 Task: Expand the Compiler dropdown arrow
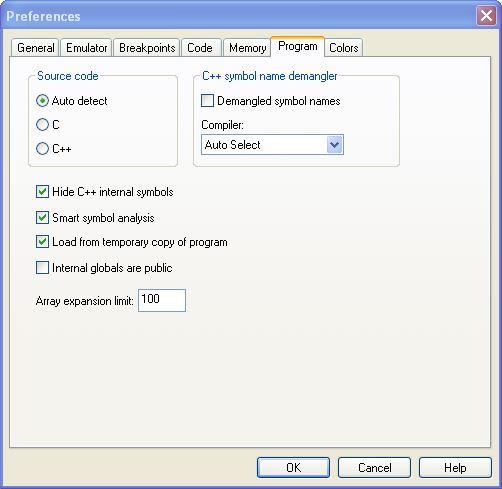335,145
